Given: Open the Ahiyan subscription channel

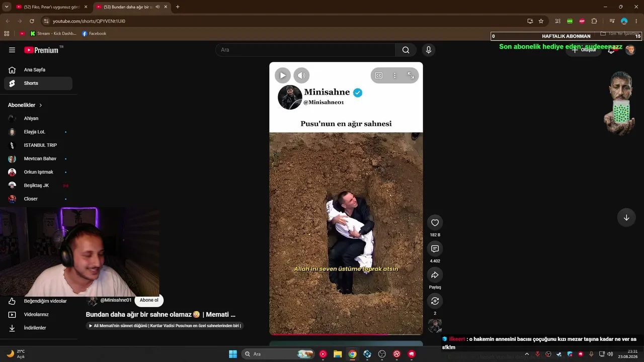Looking at the screenshot, I should [38, 119].
